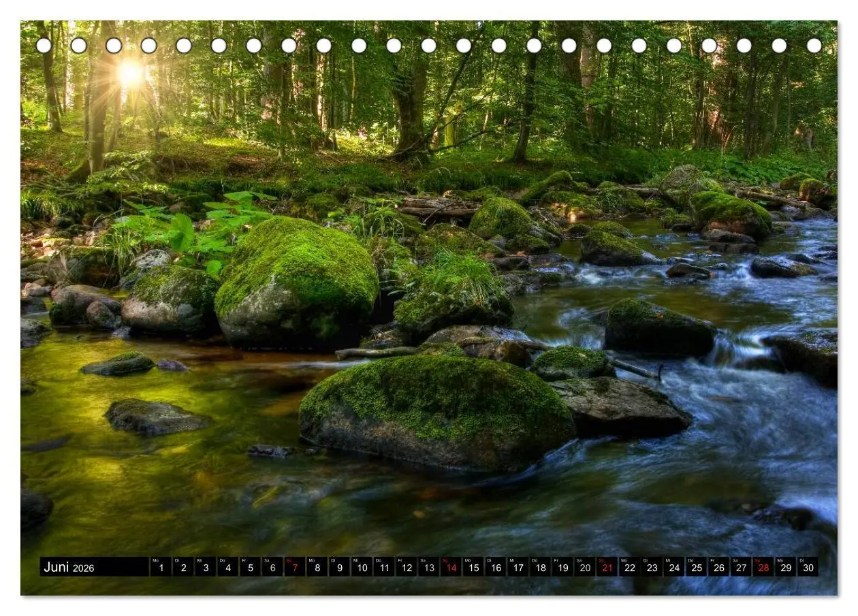Select the red Sunday 21 cell
Image resolution: width=858 pixels, height=616 pixels.
point(607,566)
